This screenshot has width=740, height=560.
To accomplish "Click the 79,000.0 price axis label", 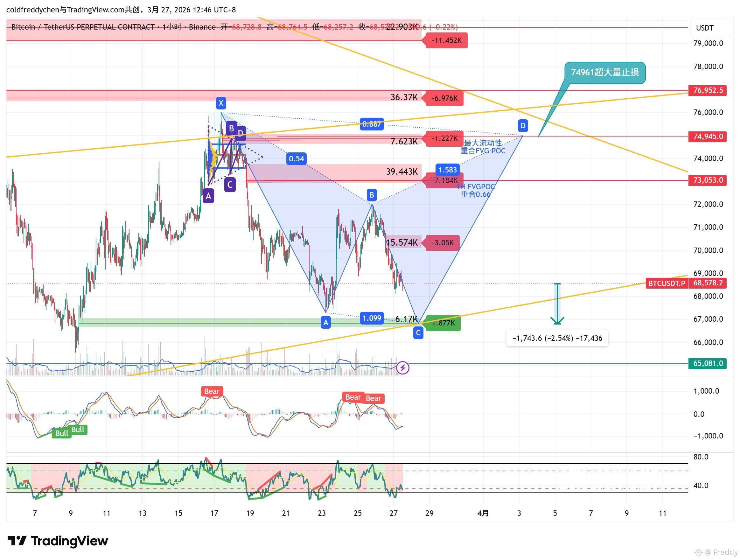I will click(708, 43).
